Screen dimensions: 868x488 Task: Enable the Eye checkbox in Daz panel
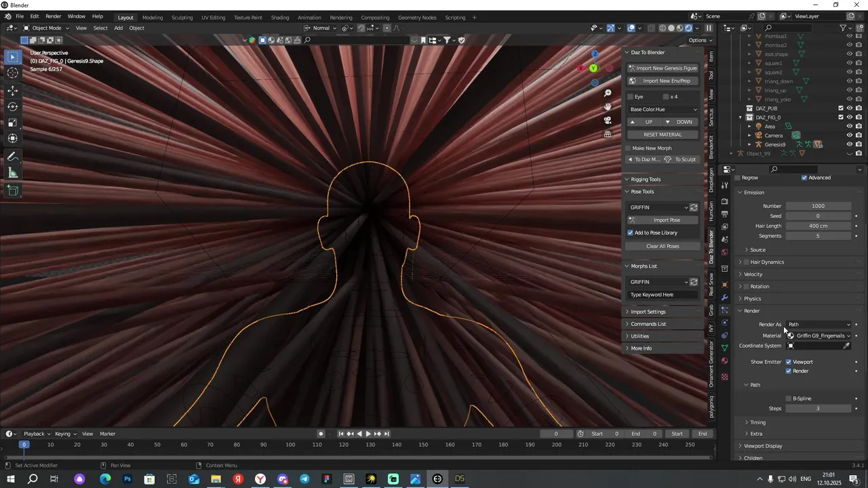pyautogui.click(x=631, y=97)
